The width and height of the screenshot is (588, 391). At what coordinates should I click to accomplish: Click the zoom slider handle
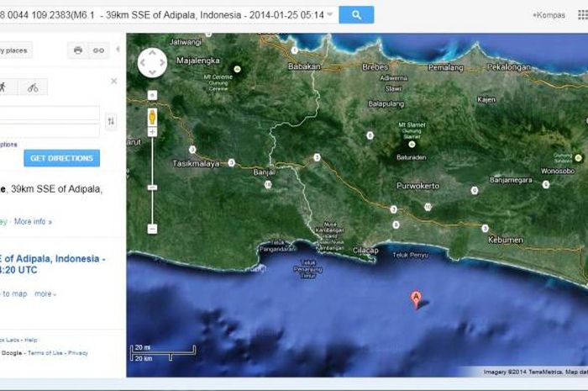click(x=152, y=188)
